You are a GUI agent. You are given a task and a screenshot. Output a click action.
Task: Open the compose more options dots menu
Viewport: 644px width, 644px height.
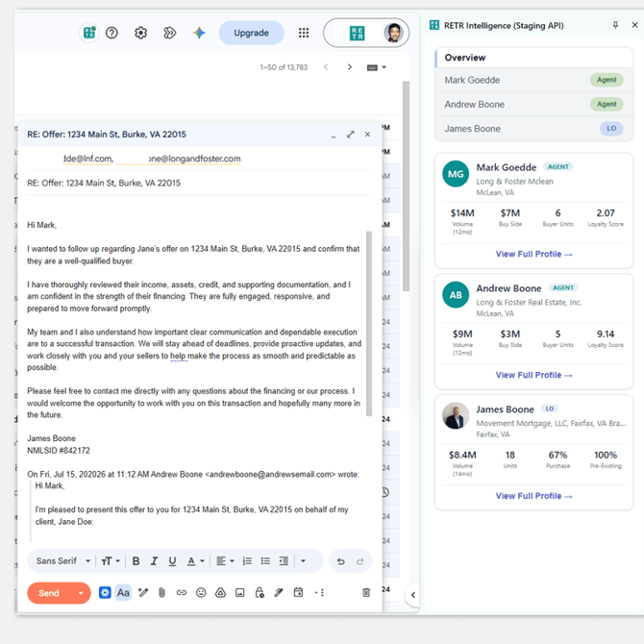[319, 593]
